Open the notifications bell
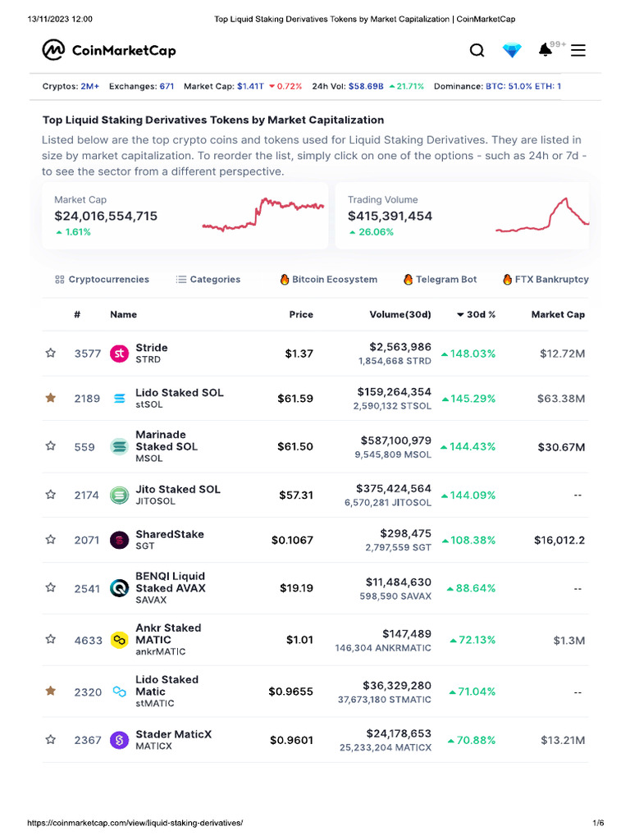The width and height of the screenshot is (630, 840). click(545, 51)
